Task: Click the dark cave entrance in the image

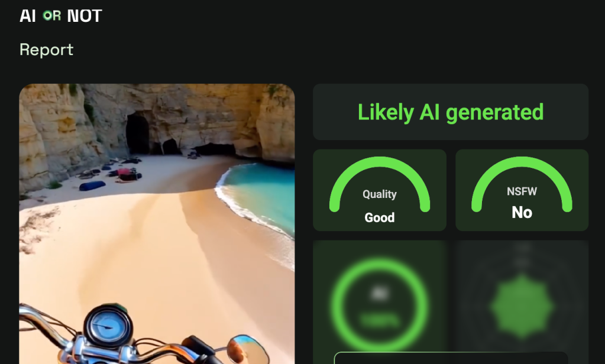Action: 137,134
